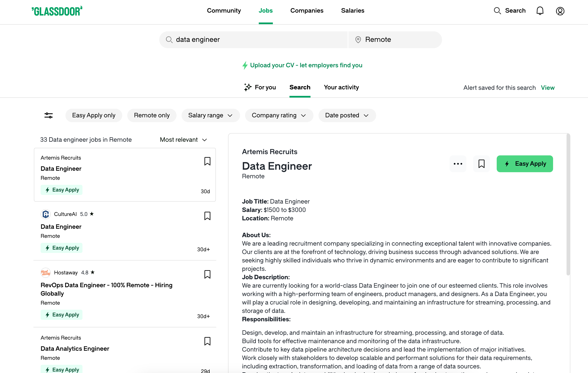Open the notifications bell
The height and width of the screenshot is (373, 588).
(540, 11)
